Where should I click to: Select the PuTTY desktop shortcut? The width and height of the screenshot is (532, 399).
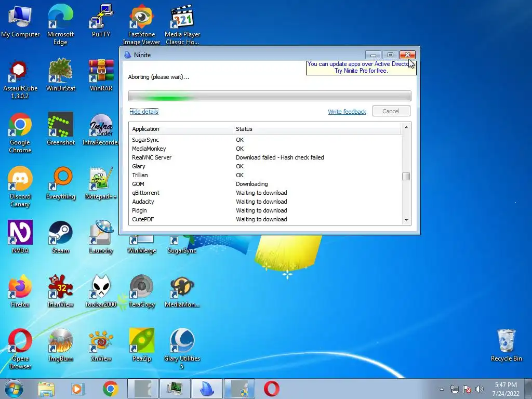coord(101,20)
